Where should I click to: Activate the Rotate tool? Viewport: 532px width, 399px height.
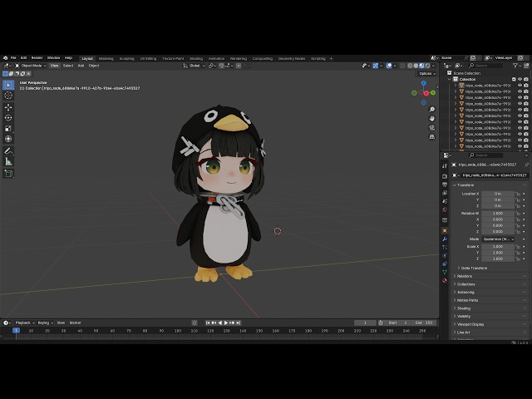(x=8, y=118)
